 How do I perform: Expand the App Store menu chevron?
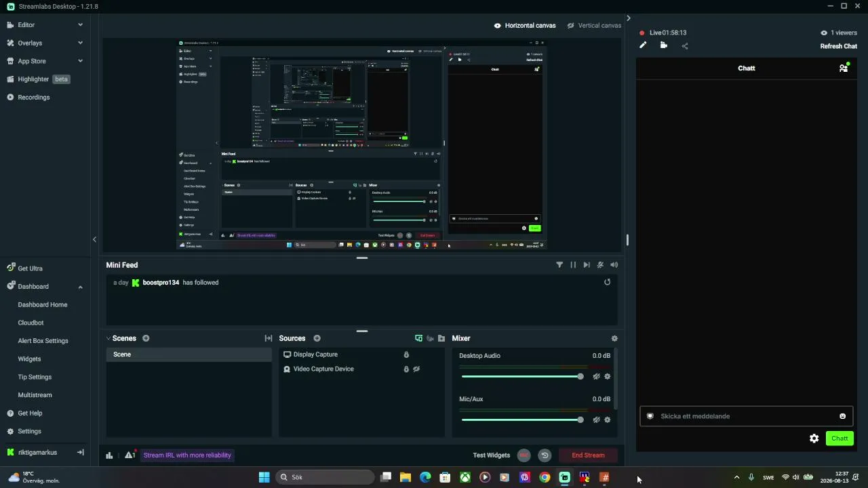[x=80, y=61]
